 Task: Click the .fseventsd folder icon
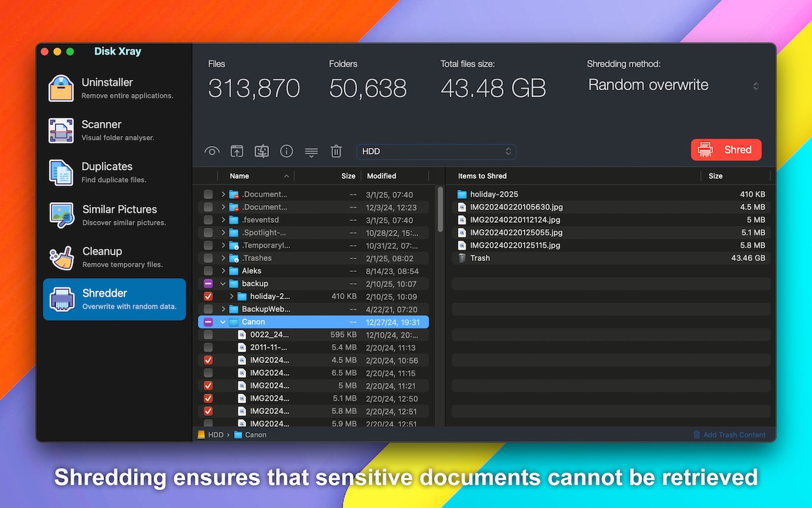pyautogui.click(x=234, y=220)
